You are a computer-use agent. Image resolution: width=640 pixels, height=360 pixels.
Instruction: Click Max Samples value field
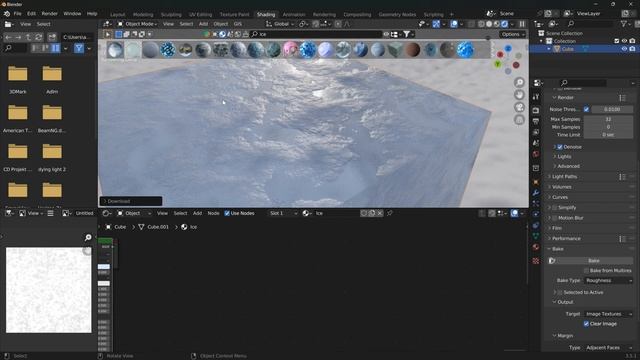click(x=608, y=119)
